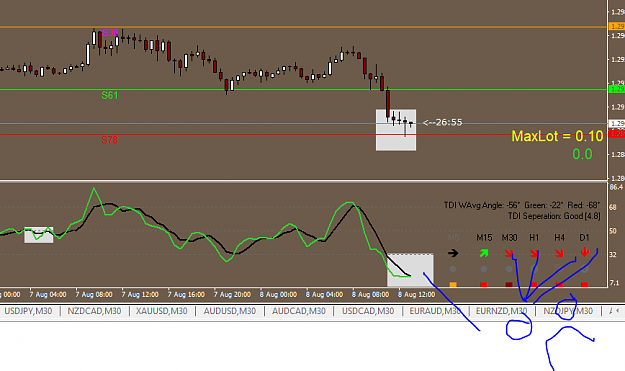Viewport: 625px width, 371px height.
Task: Select the USDCAD,M30 chart tab
Action: click(x=368, y=311)
